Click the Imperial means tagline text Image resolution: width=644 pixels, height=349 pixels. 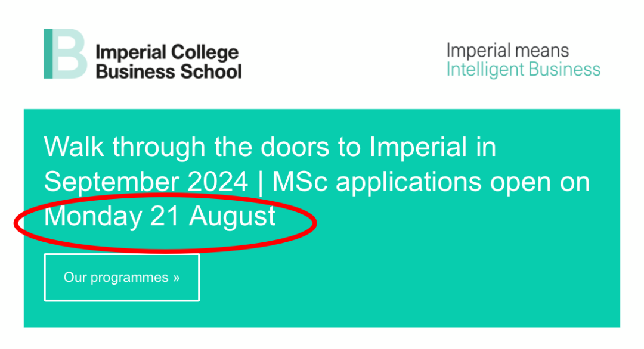point(507,51)
